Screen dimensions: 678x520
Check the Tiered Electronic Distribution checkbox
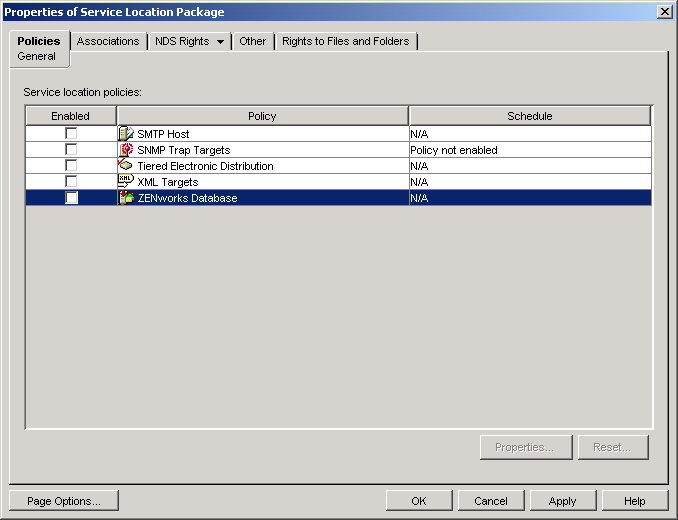click(71, 166)
